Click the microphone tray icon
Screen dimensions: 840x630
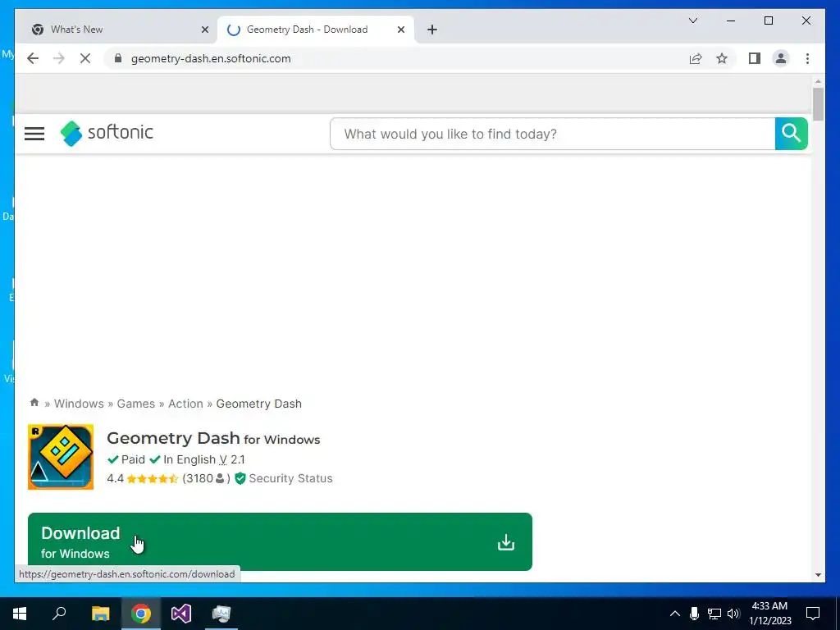tap(694, 614)
